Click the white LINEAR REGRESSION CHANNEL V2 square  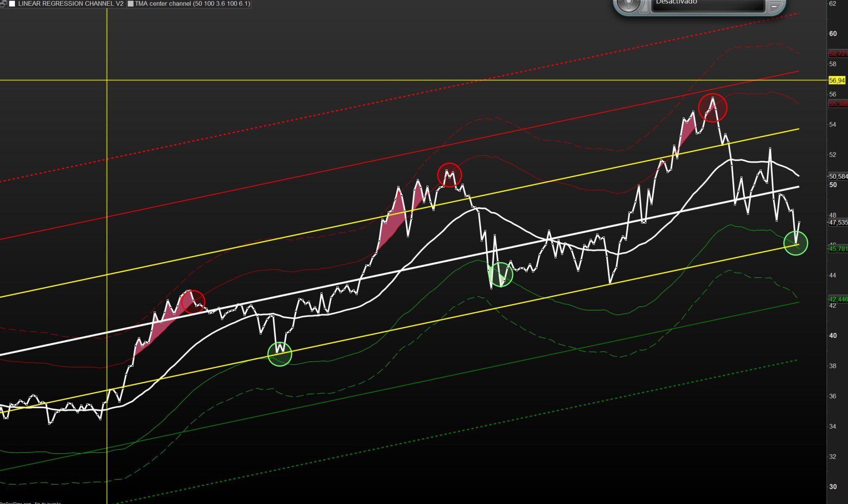(12, 4)
